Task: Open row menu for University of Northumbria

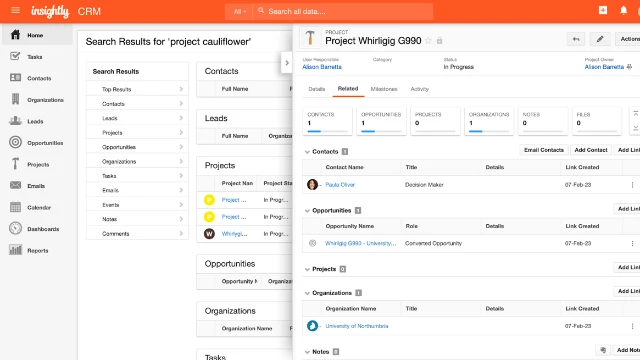Action: coord(632,326)
